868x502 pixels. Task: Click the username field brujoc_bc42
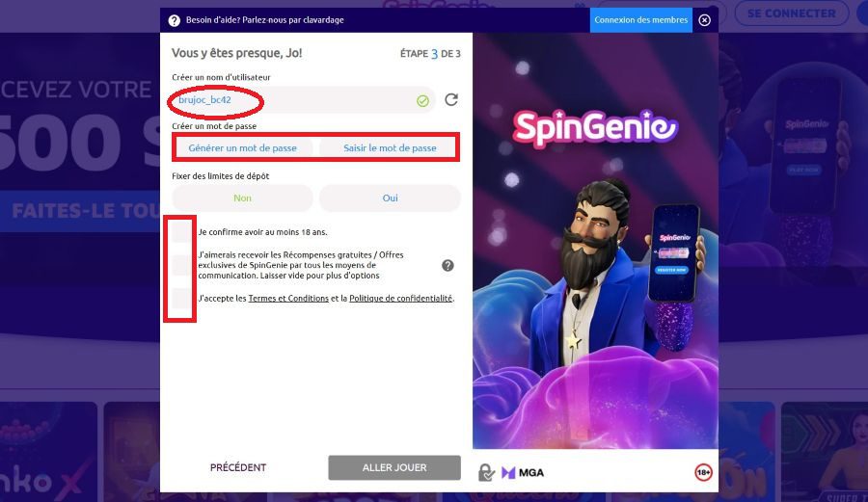[304, 100]
